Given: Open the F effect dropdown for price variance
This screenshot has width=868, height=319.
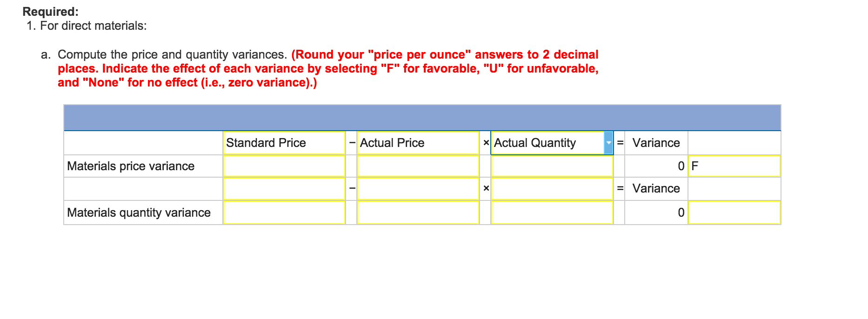Looking at the screenshot, I should point(734,166).
